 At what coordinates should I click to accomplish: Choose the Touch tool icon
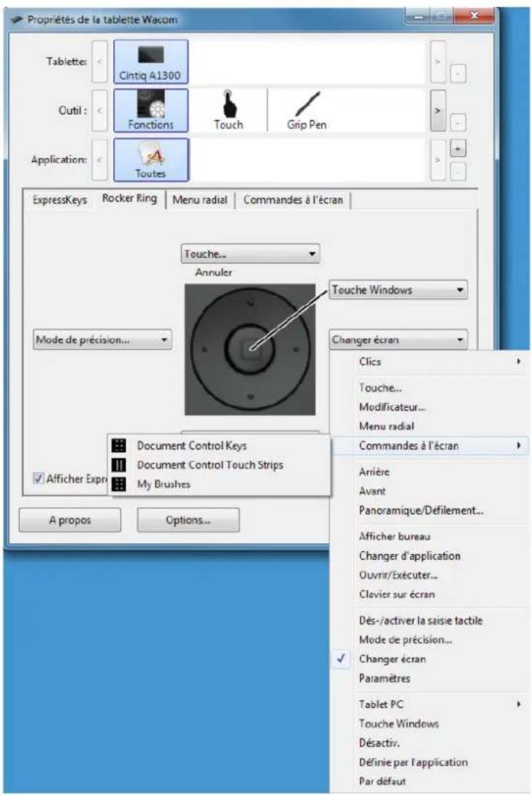228,110
